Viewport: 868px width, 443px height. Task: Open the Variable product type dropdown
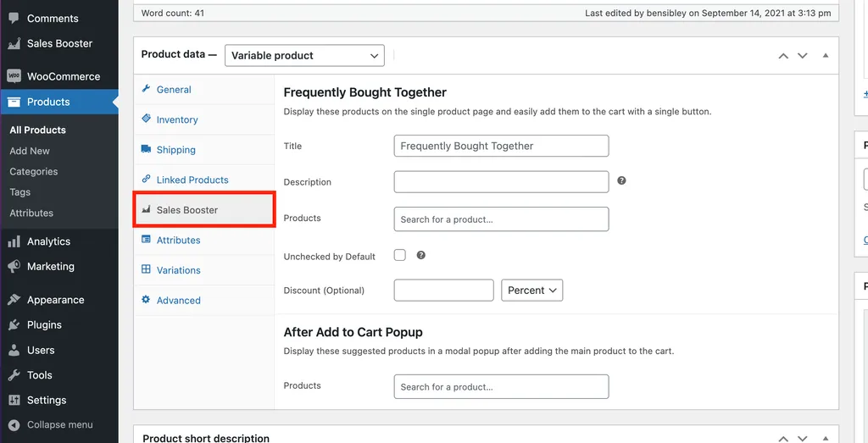tap(304, 55)
